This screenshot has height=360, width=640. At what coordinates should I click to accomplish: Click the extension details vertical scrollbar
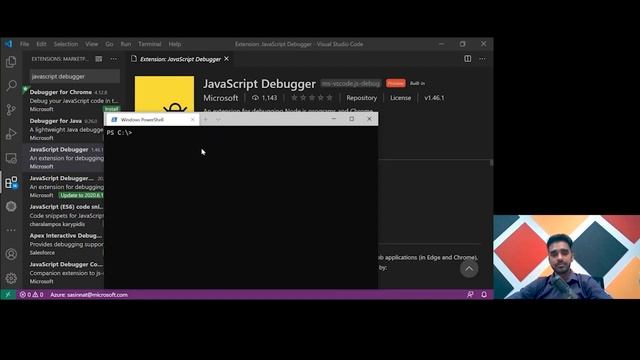coord(491,163)
